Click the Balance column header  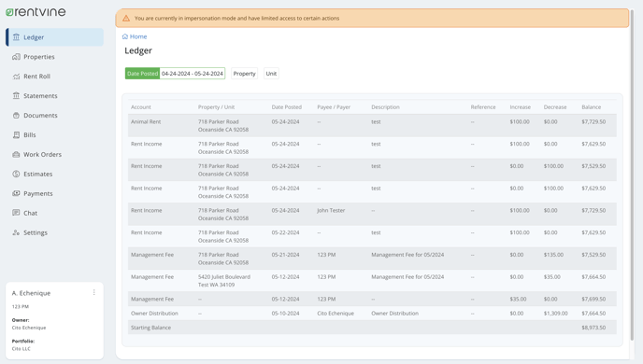pos(591,107)
